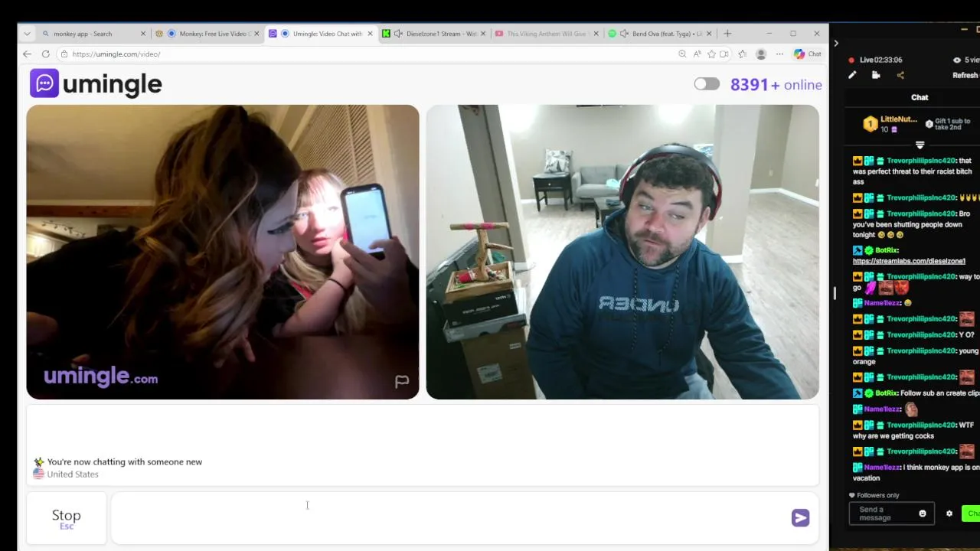Flag the stranger's video with report icon
This screenshot has width=980, height=551.
point(402,381)
